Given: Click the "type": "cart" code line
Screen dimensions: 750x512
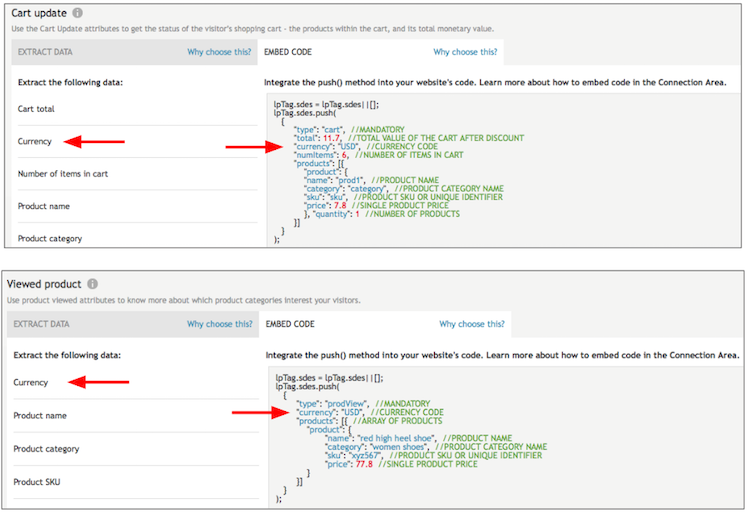Looking at the screenshot, I should click(349, 130).
